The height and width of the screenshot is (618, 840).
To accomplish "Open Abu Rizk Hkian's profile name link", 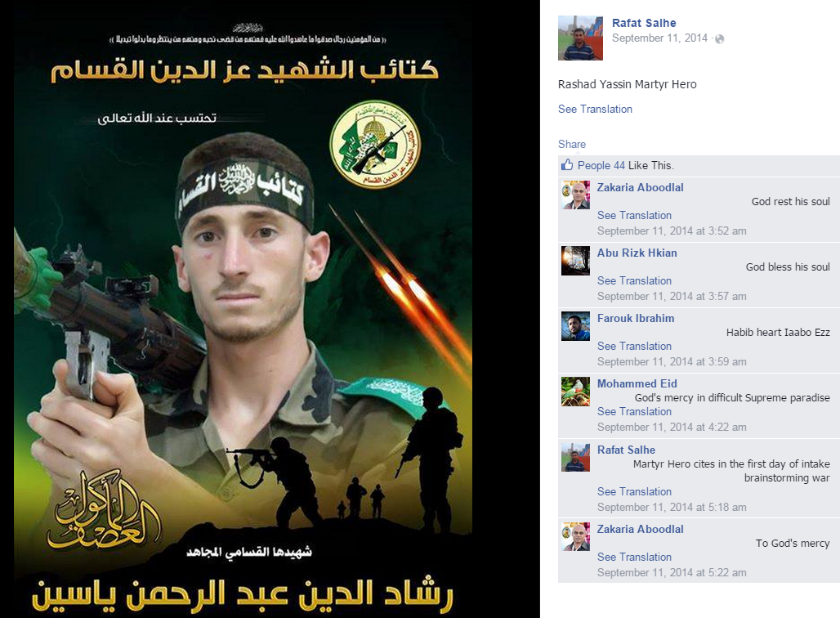I will [x=637, y=253].
